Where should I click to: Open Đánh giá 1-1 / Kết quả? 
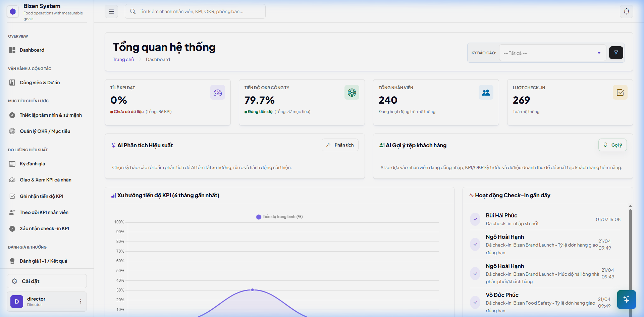tap(47, 261)
